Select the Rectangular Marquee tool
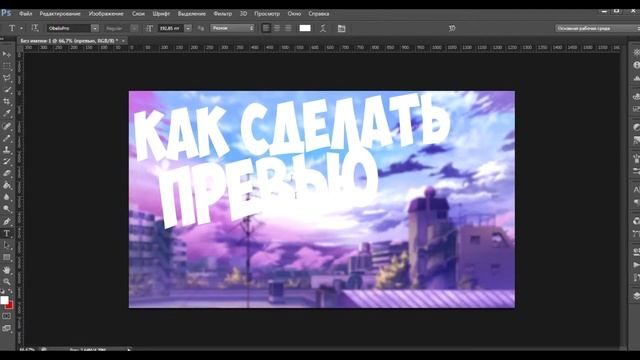The width and height of the screenshot is (640, 360). point(7,66)
